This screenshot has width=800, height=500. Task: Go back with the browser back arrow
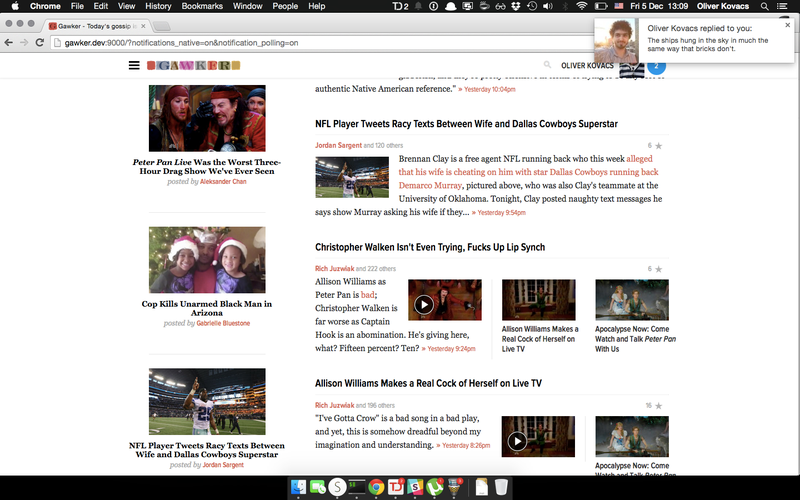tap(9, 42)
